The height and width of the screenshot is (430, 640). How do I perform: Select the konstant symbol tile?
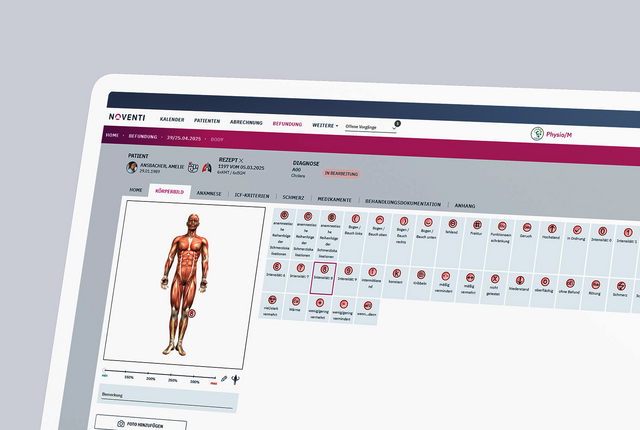coord(396,282)
